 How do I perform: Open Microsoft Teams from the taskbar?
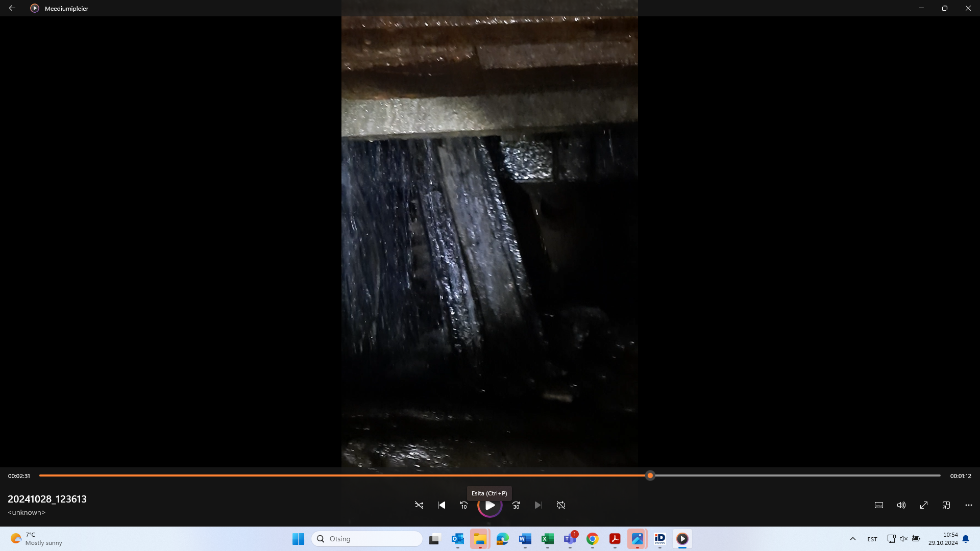click(x=570, y=539)
